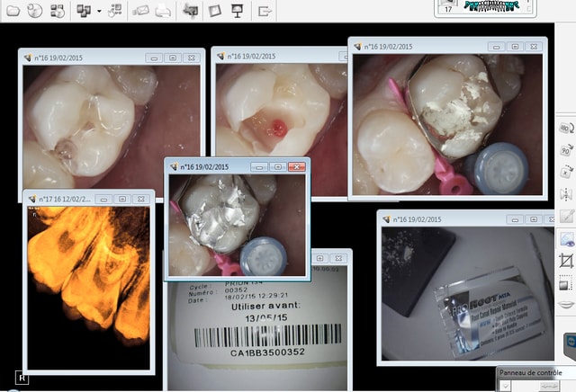Rotate image 180 degrees using sidebar icon

coord(566,129)
